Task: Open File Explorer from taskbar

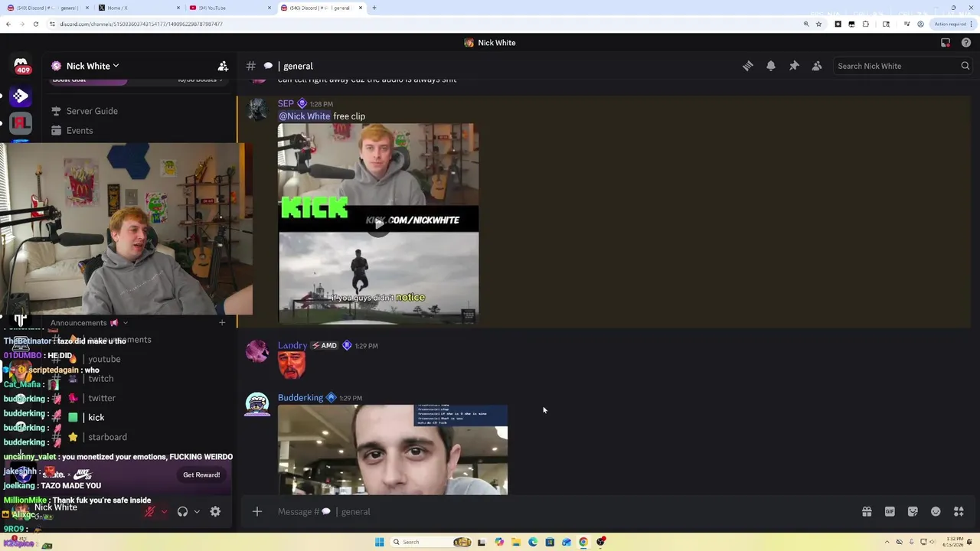Action: [x=516, y=542]
